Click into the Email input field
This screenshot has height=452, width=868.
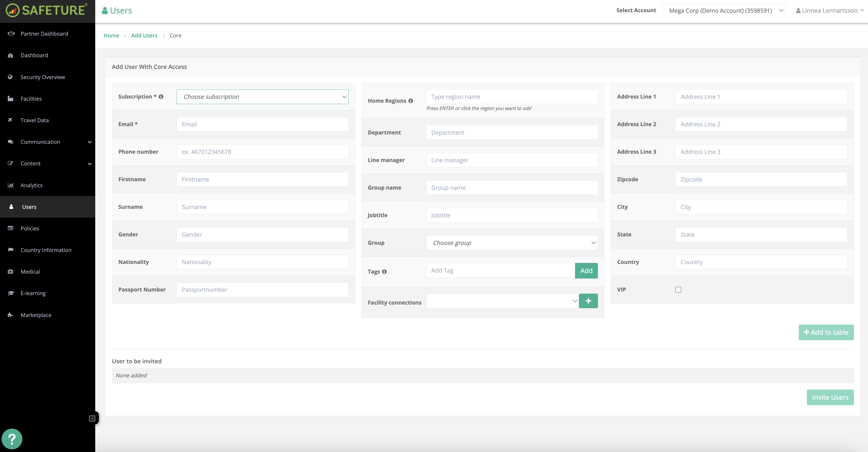tap(262, 124)
